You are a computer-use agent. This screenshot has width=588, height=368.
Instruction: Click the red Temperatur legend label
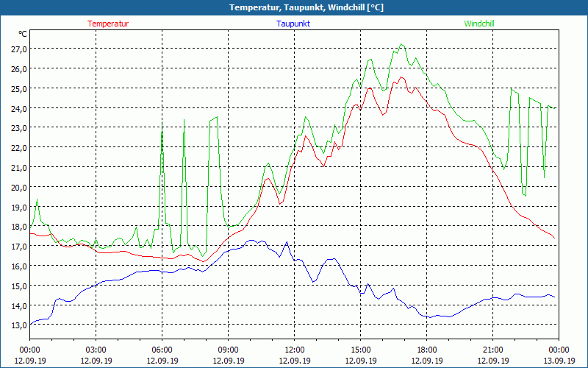(x=108, y=24)
